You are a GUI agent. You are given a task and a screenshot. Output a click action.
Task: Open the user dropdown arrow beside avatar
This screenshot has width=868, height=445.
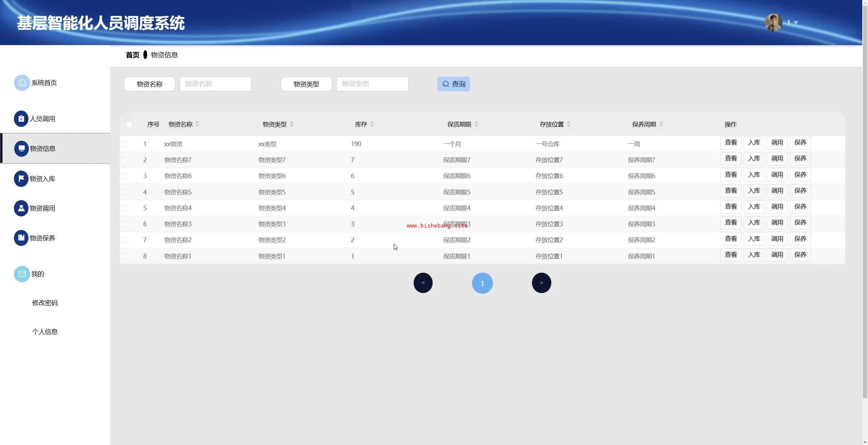[796, 23]
